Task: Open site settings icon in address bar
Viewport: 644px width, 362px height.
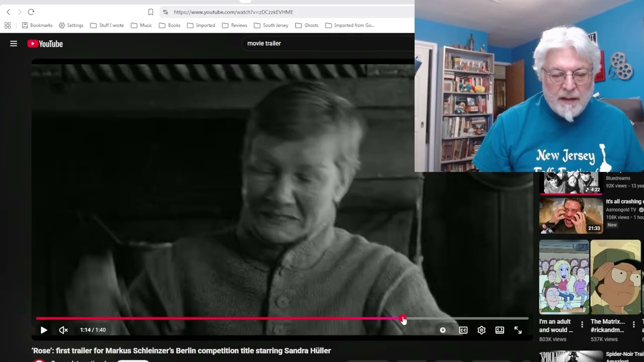Action: click(x=166, y=12)
